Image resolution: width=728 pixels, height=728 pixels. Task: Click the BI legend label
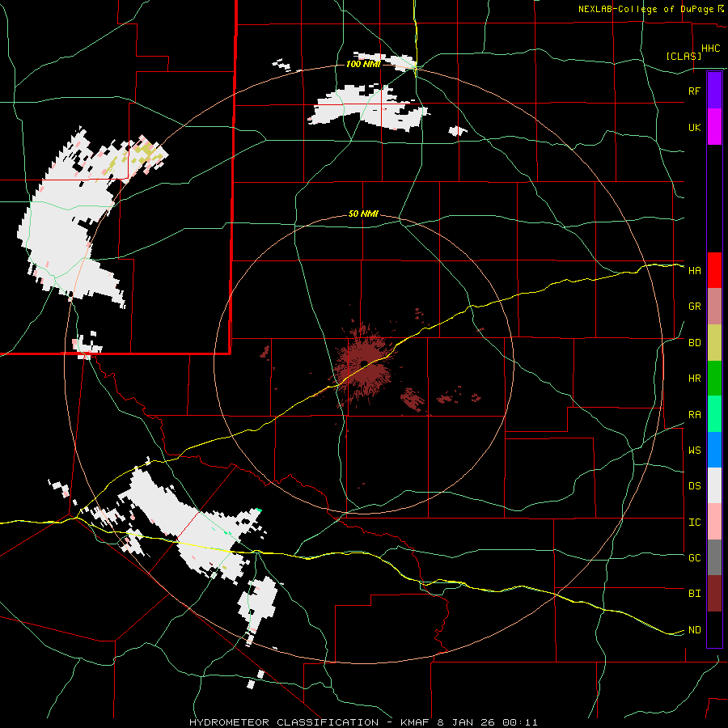(x=695, y=594)
